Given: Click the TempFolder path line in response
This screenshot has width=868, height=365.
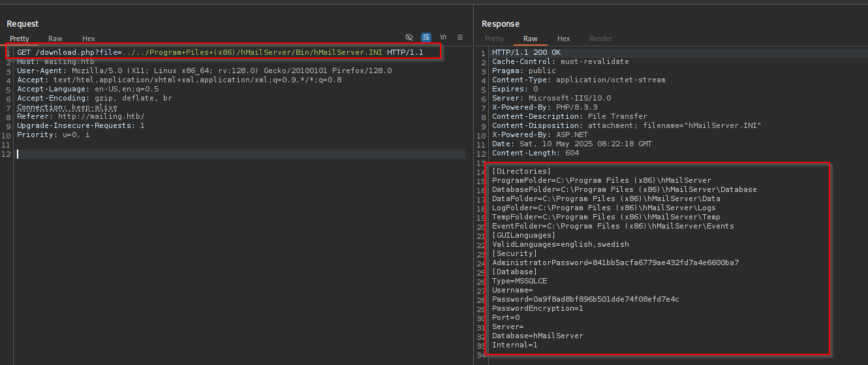Looking at the screenshot, I should tap(606, 217).
